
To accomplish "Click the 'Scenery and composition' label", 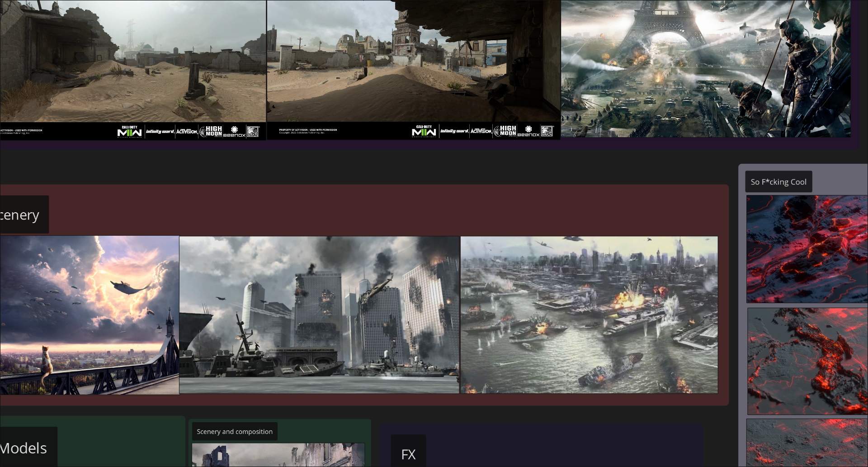I will tap(235, 432).
